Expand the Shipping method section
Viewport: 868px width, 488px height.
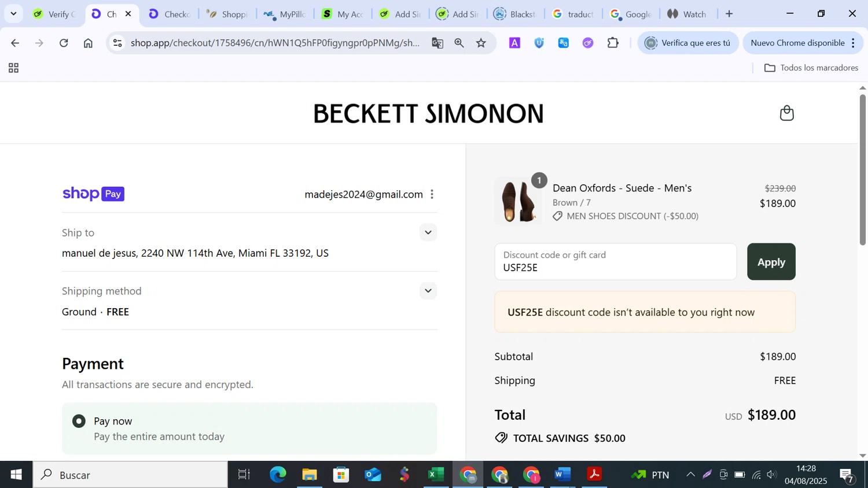coord(428,291)
